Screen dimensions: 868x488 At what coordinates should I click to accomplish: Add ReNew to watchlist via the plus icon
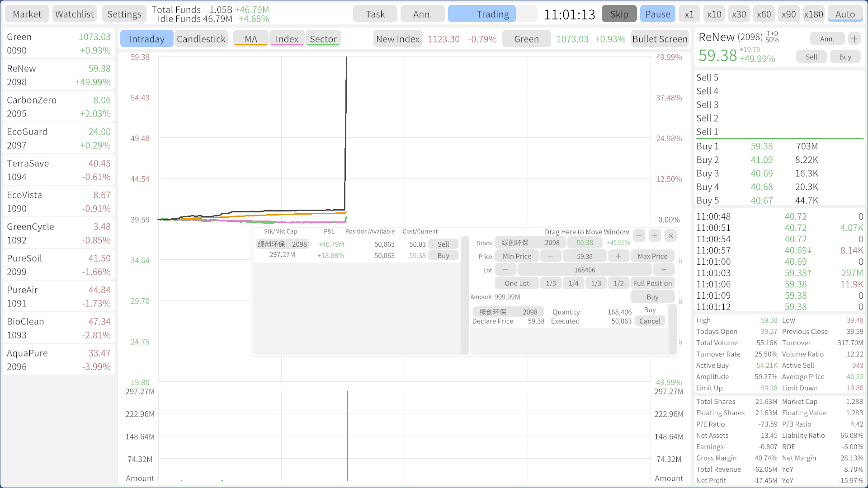(854, 38)
